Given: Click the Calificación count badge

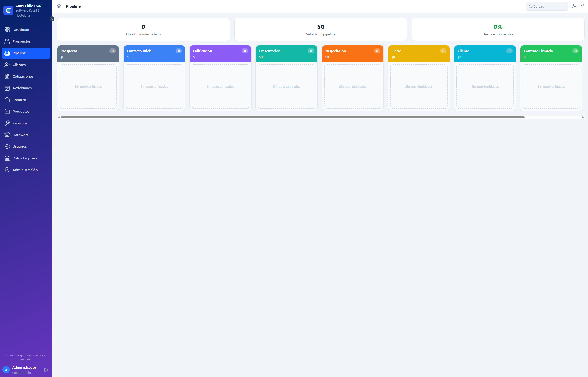Looking at the screenshot, I should point(245,51).
